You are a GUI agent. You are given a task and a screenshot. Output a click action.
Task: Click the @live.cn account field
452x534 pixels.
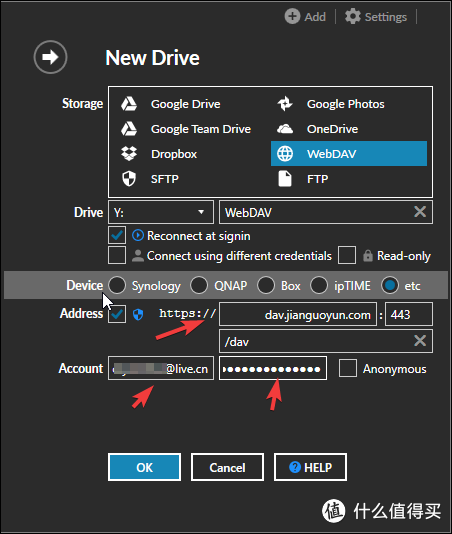[161, 368]
